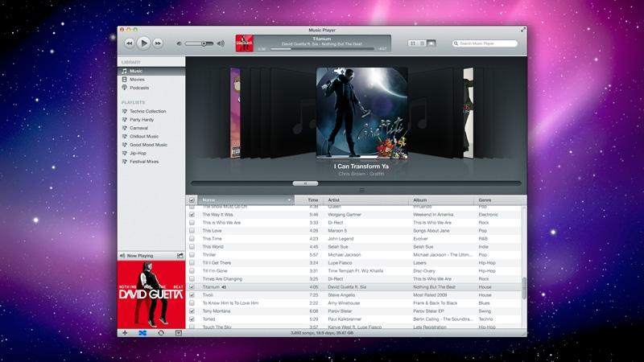Open Movies in the Library sidebar

(137, 80)
